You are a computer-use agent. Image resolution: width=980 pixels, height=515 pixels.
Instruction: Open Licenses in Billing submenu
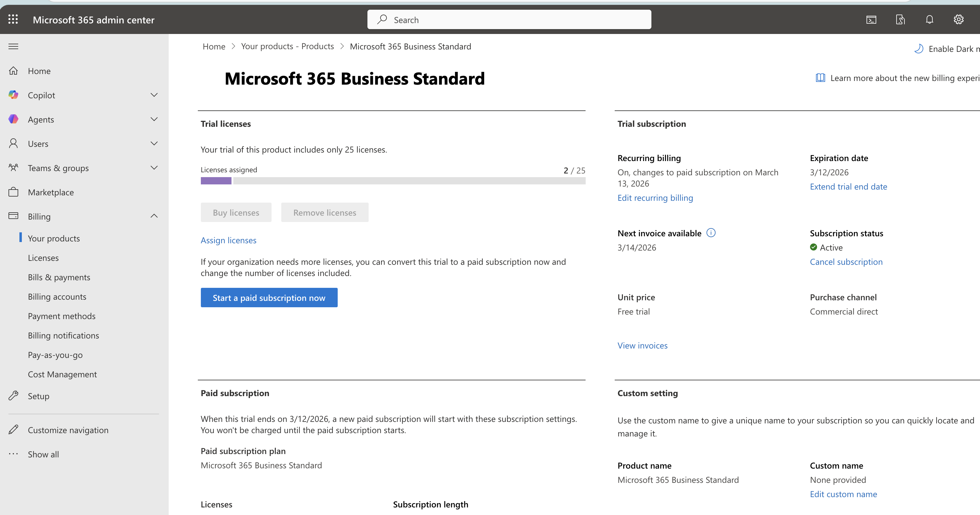click(x=43, y=257)
